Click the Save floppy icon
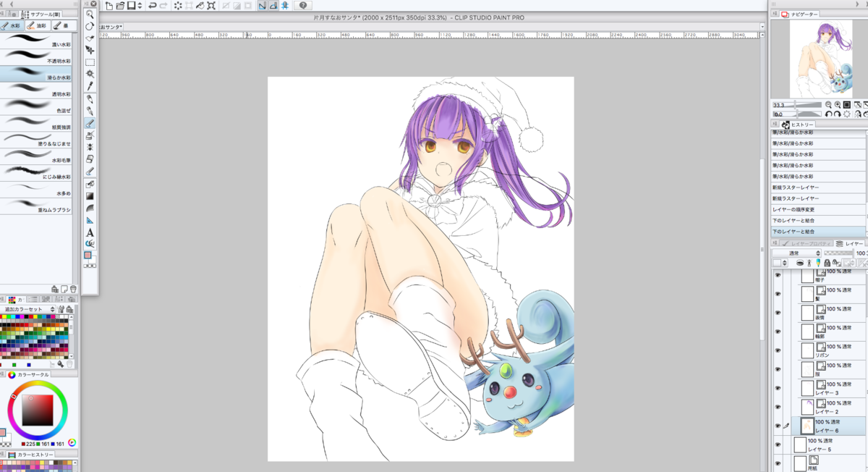The image size is (868, 472). (x=131, y=6)
